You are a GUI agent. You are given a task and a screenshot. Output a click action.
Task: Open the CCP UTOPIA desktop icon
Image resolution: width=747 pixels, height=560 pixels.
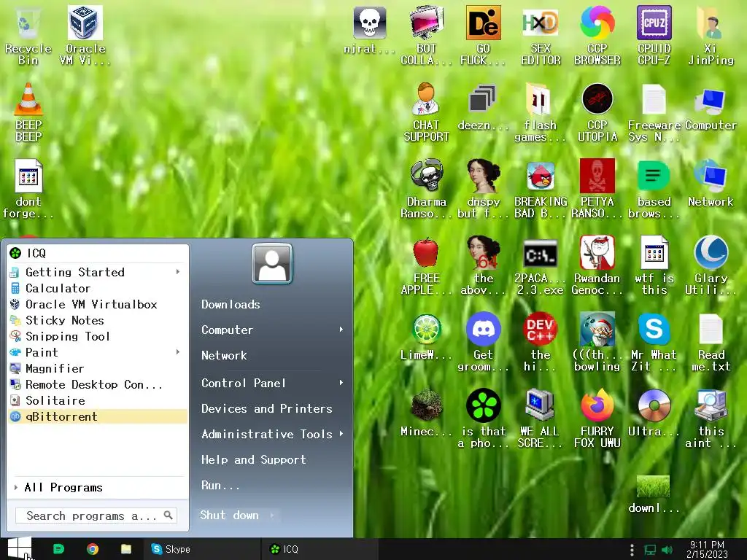pos(597,99)
